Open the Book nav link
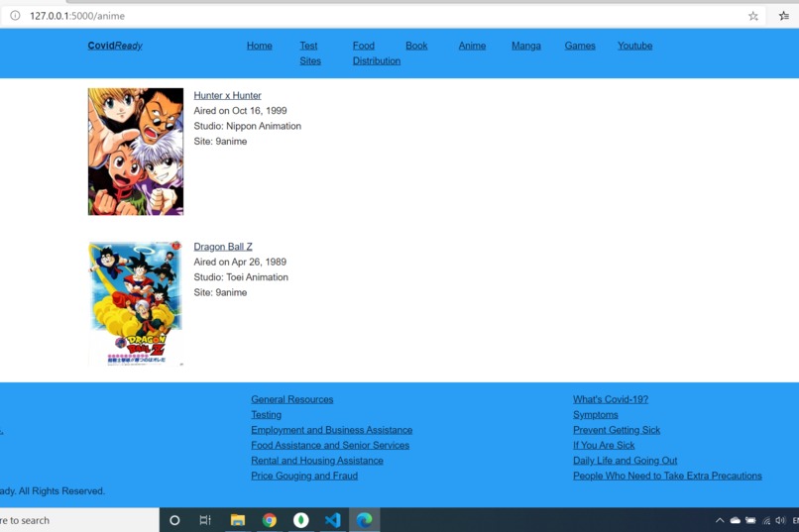Screen dimensions: 799x532 (416, 46)
